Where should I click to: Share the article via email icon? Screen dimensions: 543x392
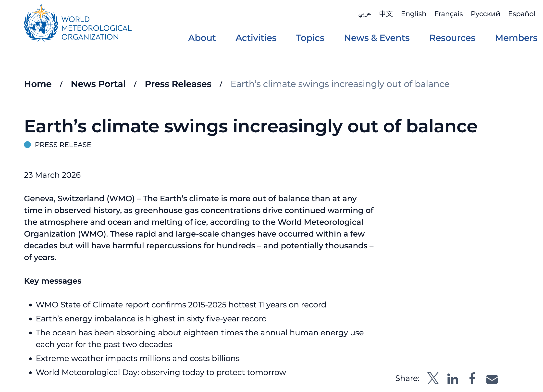point(492,379)
